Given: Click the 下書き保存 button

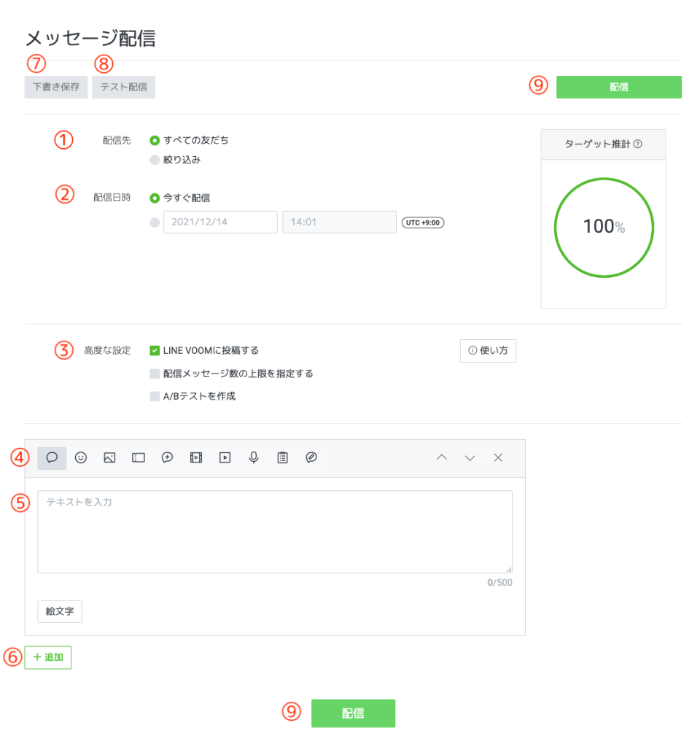Looking at the screenshot, I should point(56,88).
